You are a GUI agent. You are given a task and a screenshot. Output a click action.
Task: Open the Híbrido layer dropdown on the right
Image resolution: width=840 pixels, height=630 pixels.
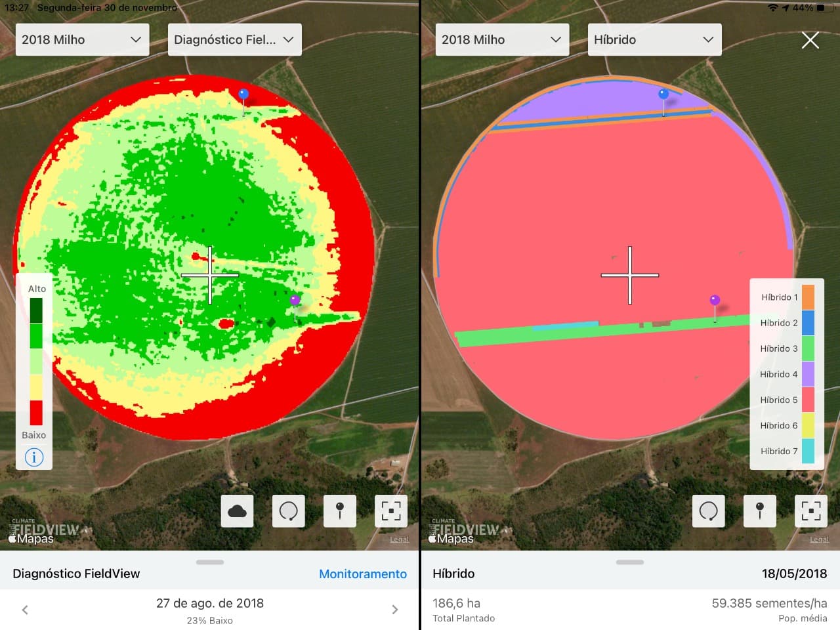(x=654, y=39)
